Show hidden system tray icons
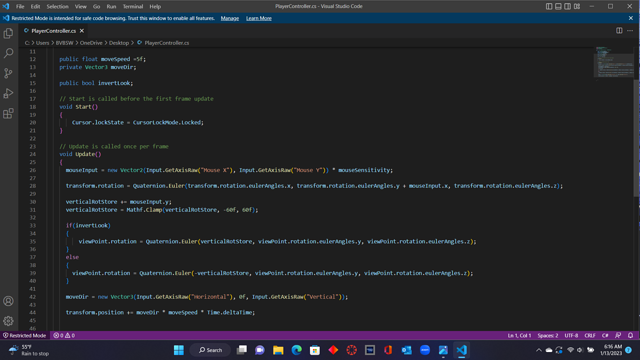This screenshot has height=360, width=640. tap(539, 350)
